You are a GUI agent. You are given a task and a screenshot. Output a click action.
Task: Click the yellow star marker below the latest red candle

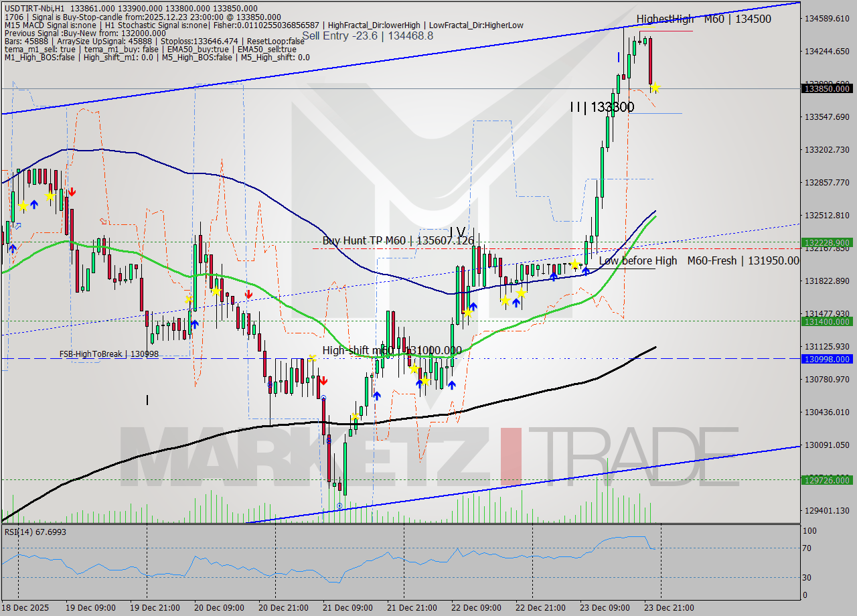tap(655, 88)
